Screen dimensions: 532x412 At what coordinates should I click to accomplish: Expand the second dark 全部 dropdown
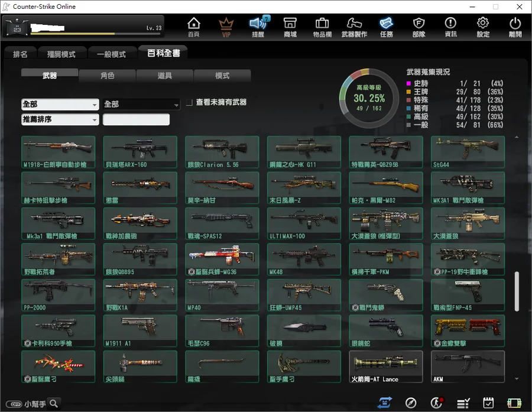point(141,104)
